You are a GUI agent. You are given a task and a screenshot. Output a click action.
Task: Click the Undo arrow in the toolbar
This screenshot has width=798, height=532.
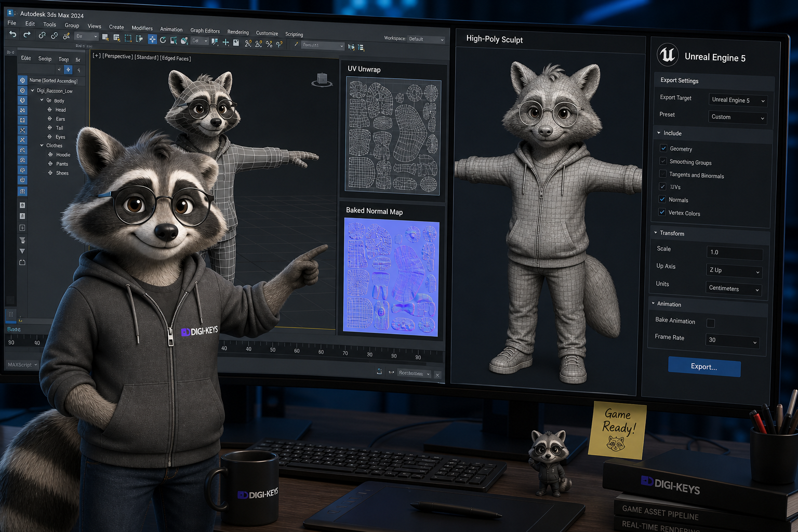12,34
